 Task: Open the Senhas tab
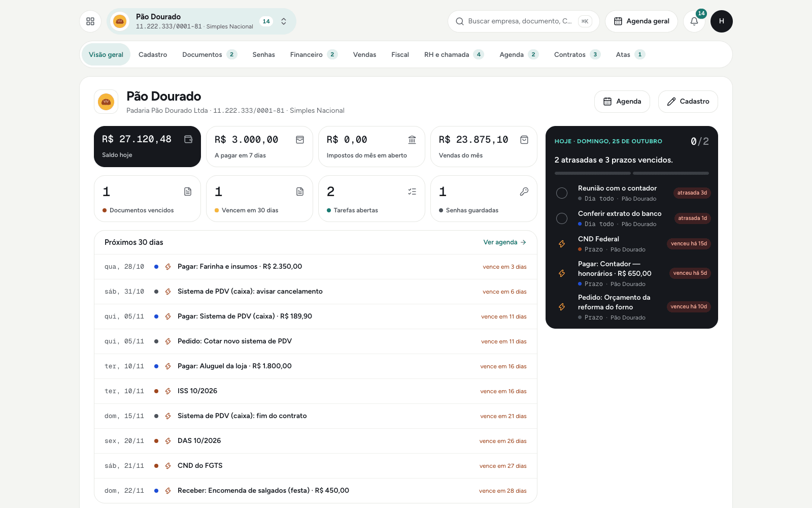pyautogui.click(x=264, y=54)
